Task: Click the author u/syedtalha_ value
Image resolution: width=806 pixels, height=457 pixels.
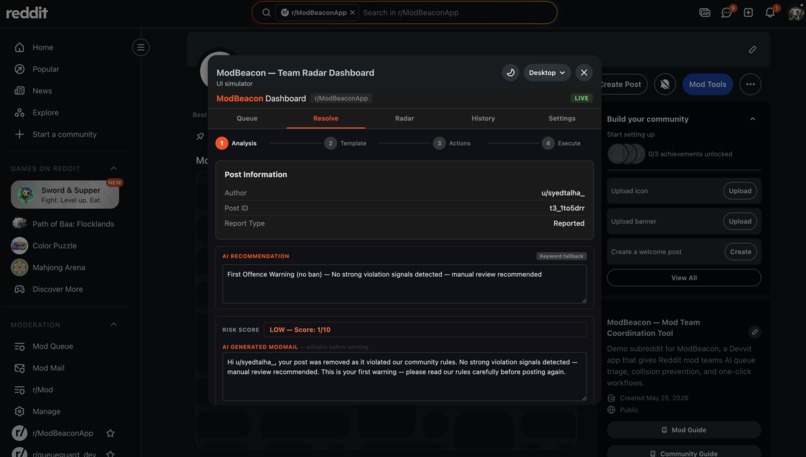Action: pos(562,193)
